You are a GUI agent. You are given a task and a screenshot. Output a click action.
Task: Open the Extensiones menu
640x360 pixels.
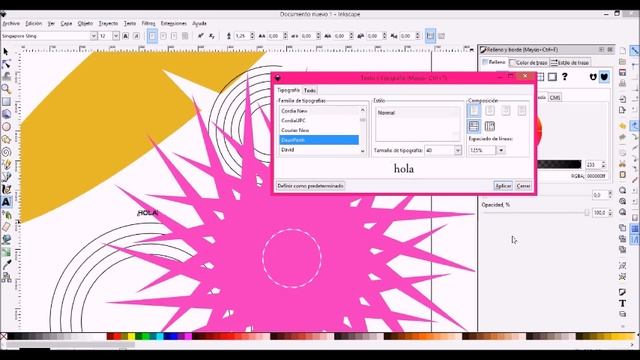pyautogui.click(x=173, y=23)
